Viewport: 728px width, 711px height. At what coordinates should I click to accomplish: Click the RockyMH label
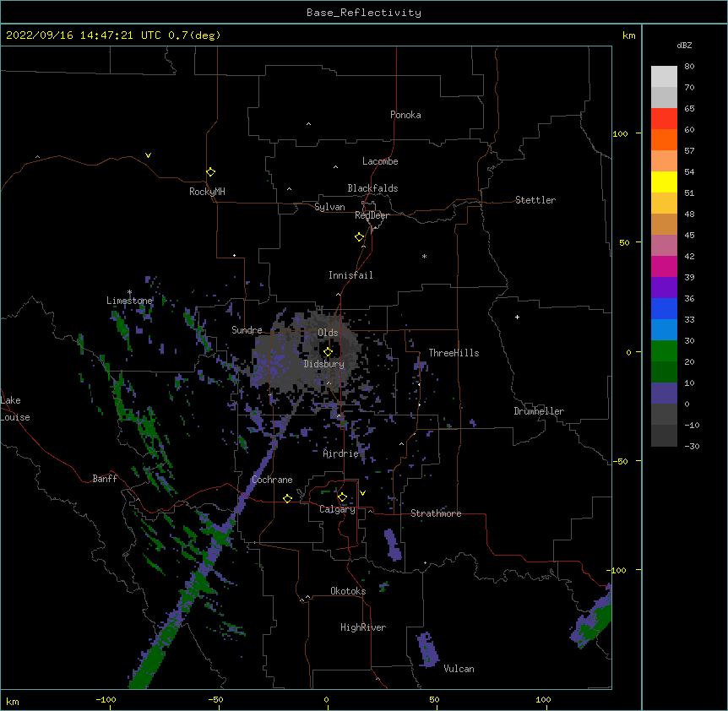207,192
